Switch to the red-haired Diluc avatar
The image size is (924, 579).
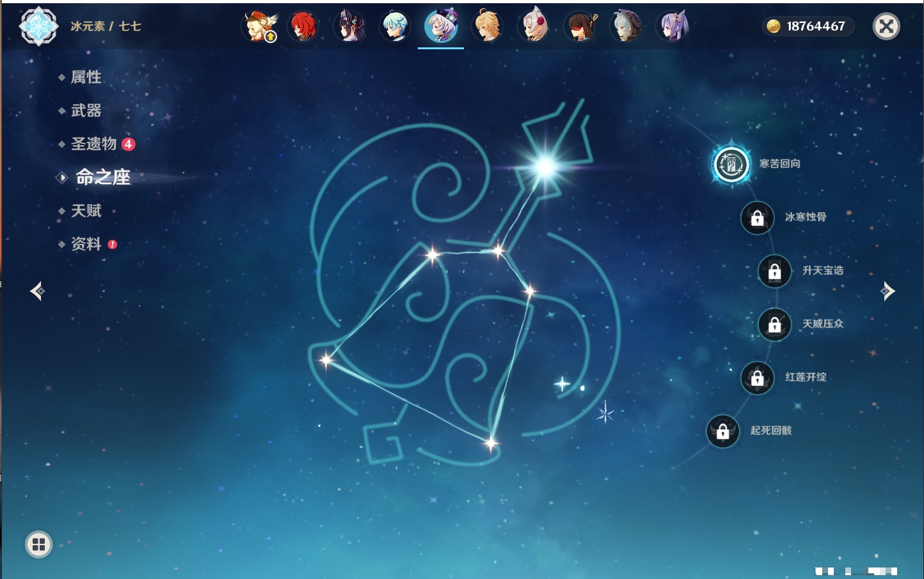click(x=303, y=26)
